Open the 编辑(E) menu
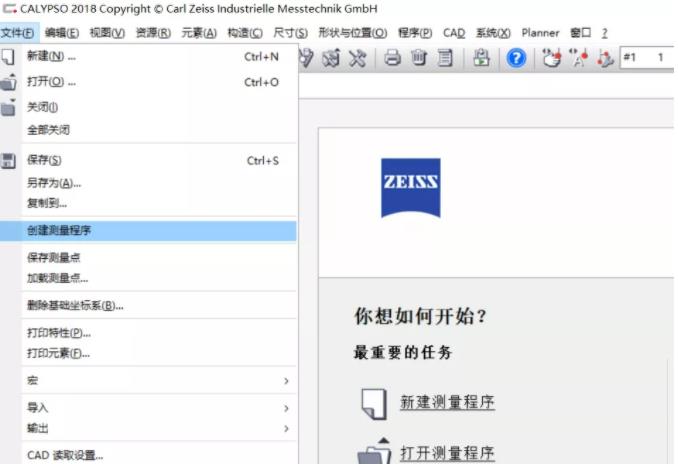This screenshot has width=678, height=464. click(x=62, y=33)
